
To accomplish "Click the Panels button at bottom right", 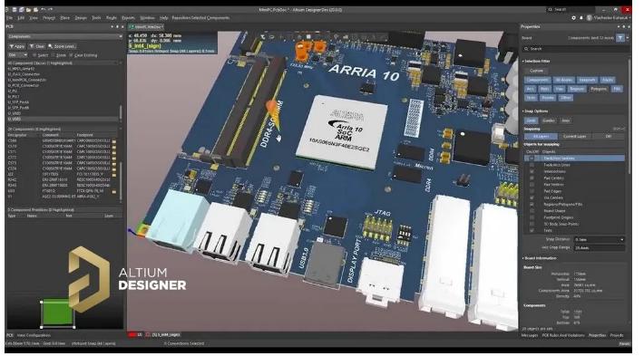I will [x=624, y=344].
